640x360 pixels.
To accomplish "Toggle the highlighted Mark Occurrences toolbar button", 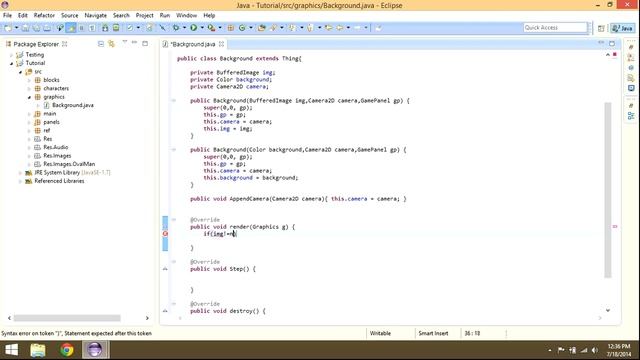I will click(71, 28).
